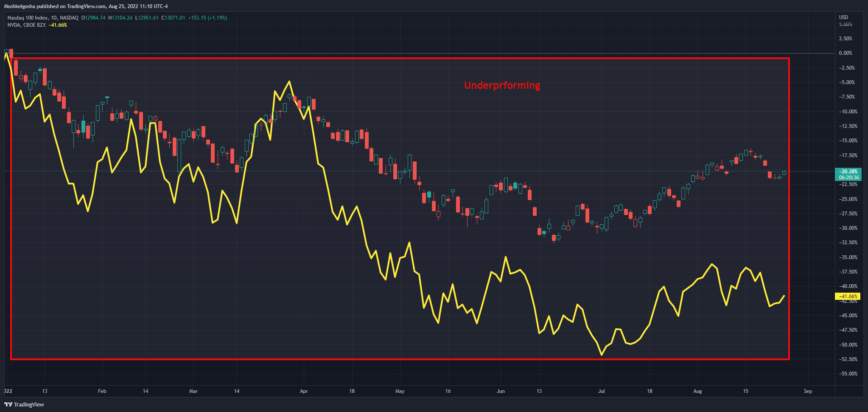Select the NVDA, CBOE BZX legend label
The height and width of the screenshot is (412, 868).
point(26,25)
